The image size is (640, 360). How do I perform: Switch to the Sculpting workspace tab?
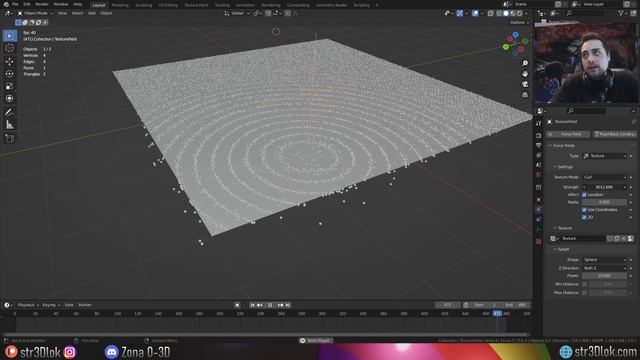pyautogui.click(x=144, y=5)
